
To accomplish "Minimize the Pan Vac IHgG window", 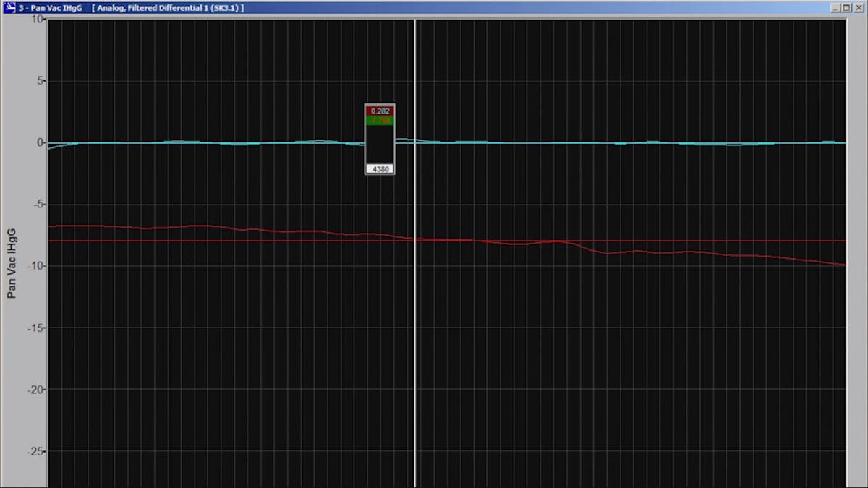I will click(836, 8).
